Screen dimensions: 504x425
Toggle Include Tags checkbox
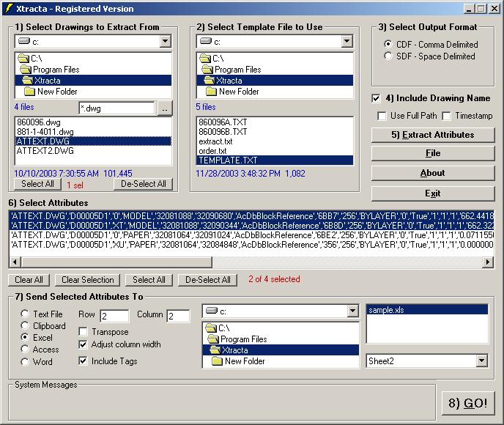click(83, 361)
